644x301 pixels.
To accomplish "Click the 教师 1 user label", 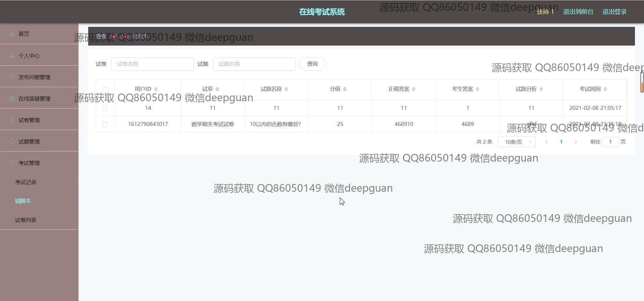I will [545, 12].
